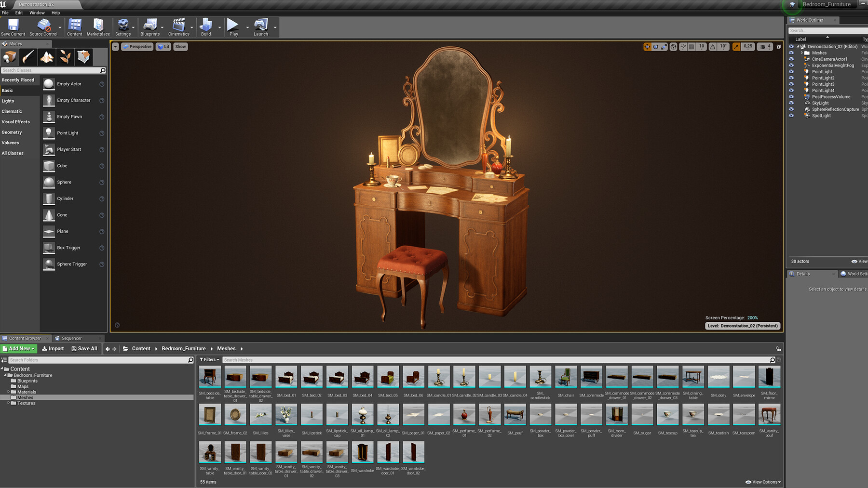This screenshot has height=488, width=868.
Task: Select the translate gizmo tool in viewport
Action: 647,47
